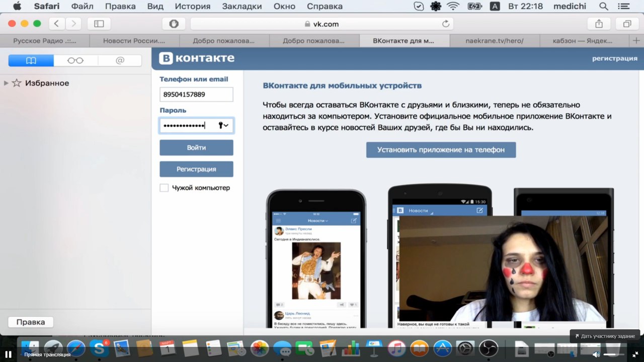Click the Wi-Fi status icon
Screen dimensions: 644x362
(453, 7)
